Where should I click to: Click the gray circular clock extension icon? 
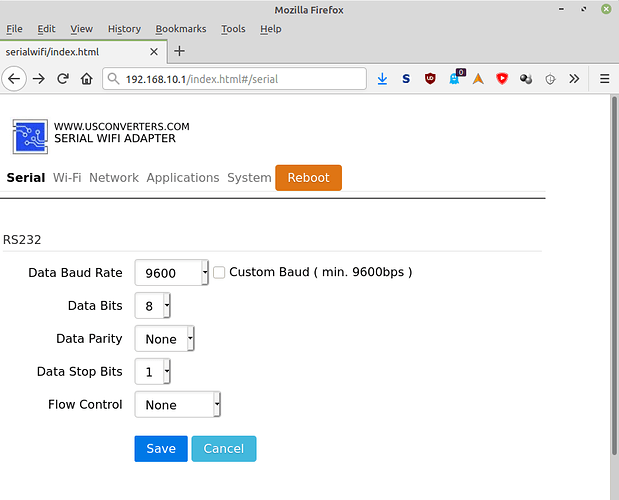pyautogui.click(x=550, y=79)
